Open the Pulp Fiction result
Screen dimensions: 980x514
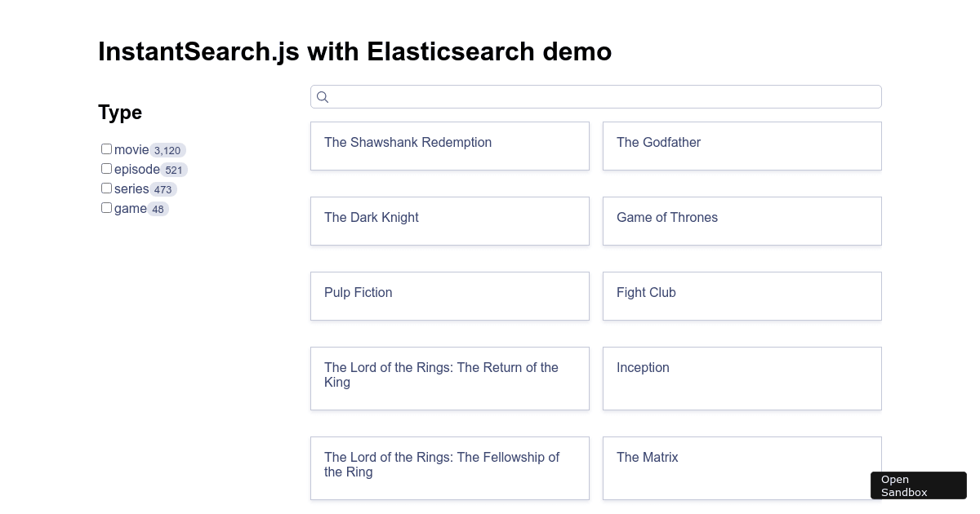pyautogui.click(x=450, y=296)
